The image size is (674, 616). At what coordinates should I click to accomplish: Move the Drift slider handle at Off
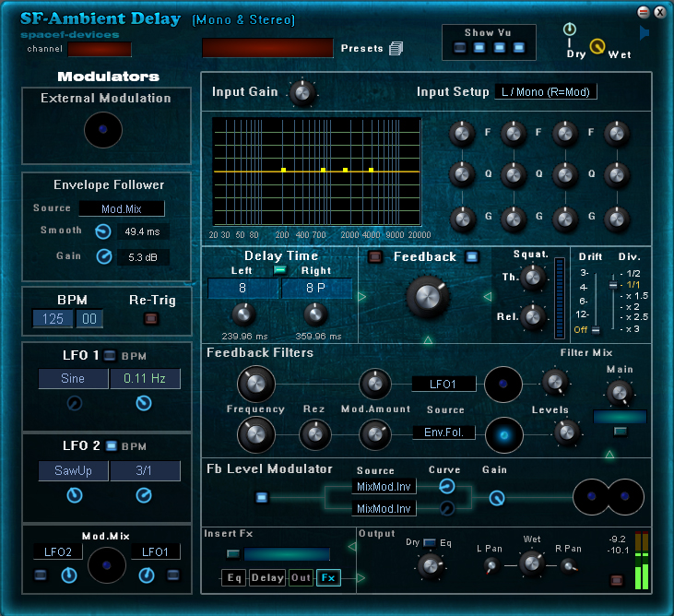[x=596, y=330]
